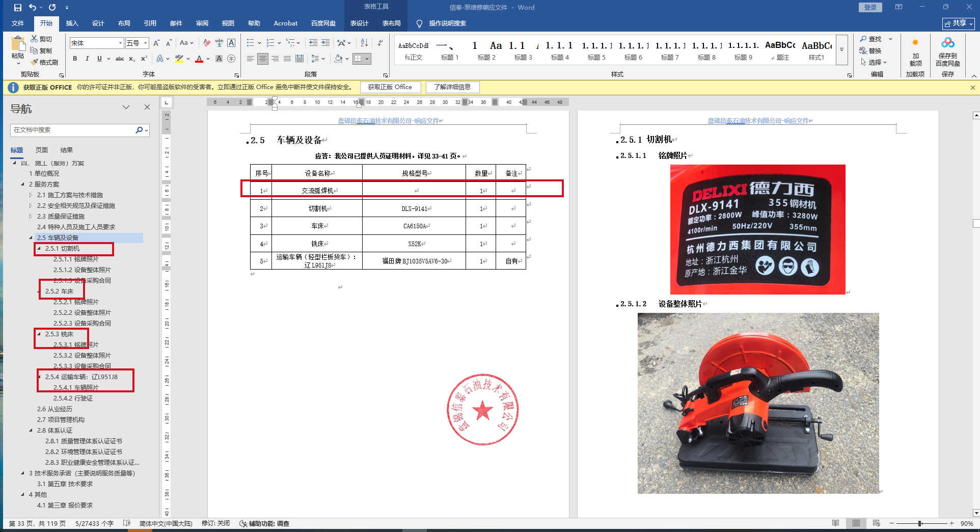
Task: Apply character border icon
Action: 231,43
